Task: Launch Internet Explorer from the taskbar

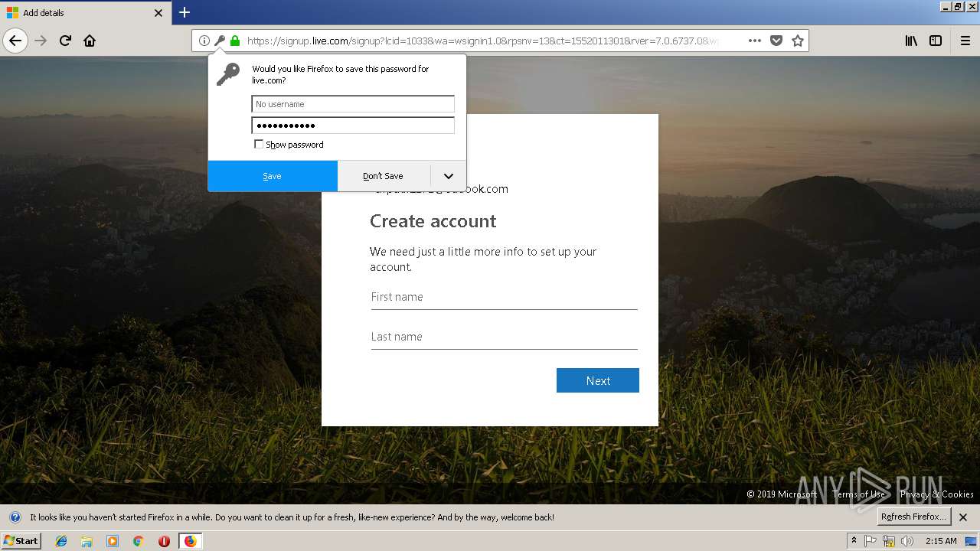Action: click(x=61, y=541)
